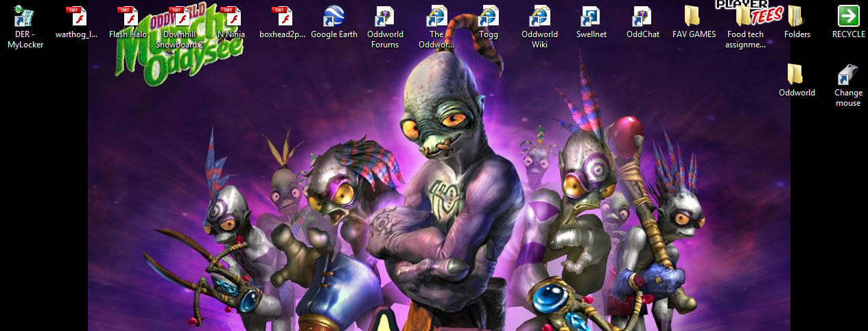The height and width of the screenshot is (331, 868).
Task: Open the Oddworld Forums shortcut
Action: pyautogui.click(x=385, y=16)
